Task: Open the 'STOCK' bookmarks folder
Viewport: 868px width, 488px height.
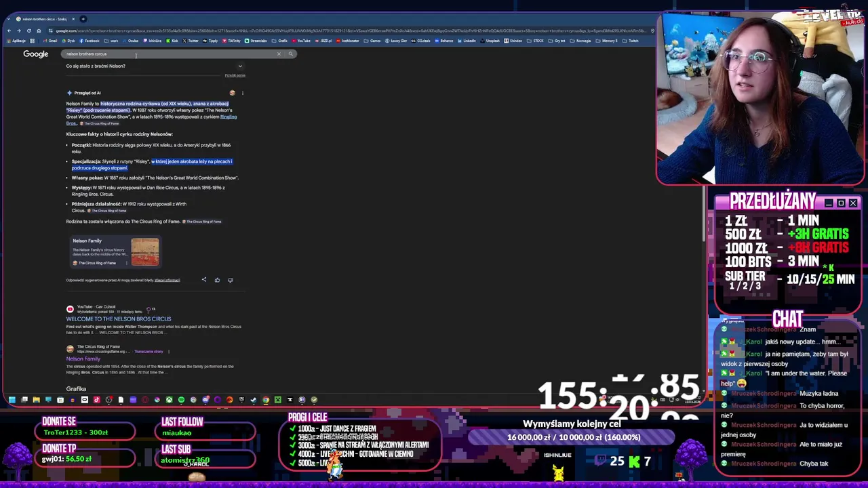Action: pyautogui.click(x=534, y=41)
